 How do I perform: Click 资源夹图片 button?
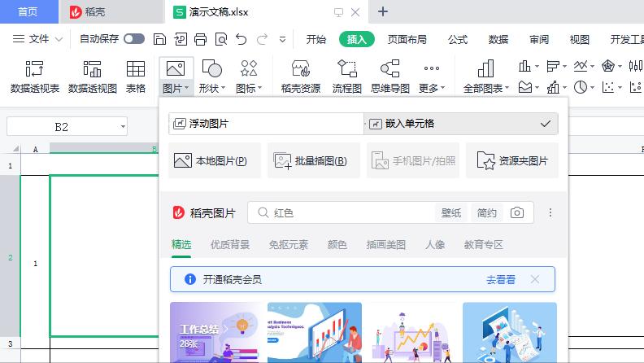(511, 160)
